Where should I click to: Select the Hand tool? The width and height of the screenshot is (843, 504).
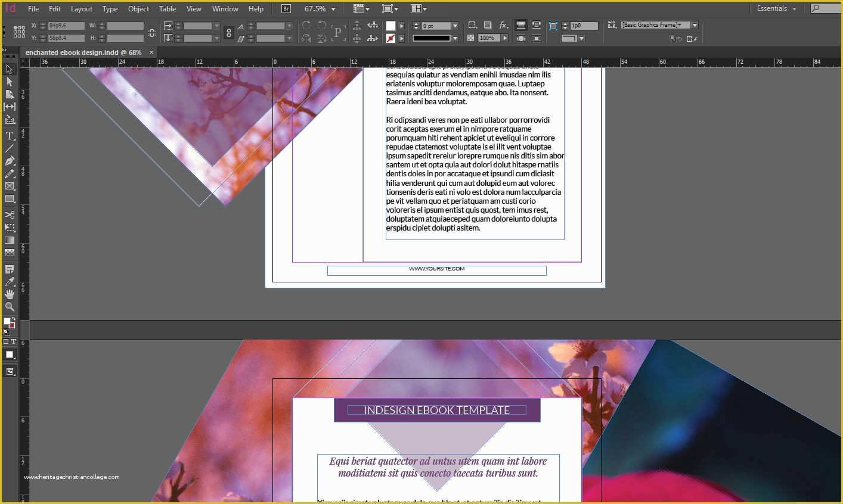10,294
